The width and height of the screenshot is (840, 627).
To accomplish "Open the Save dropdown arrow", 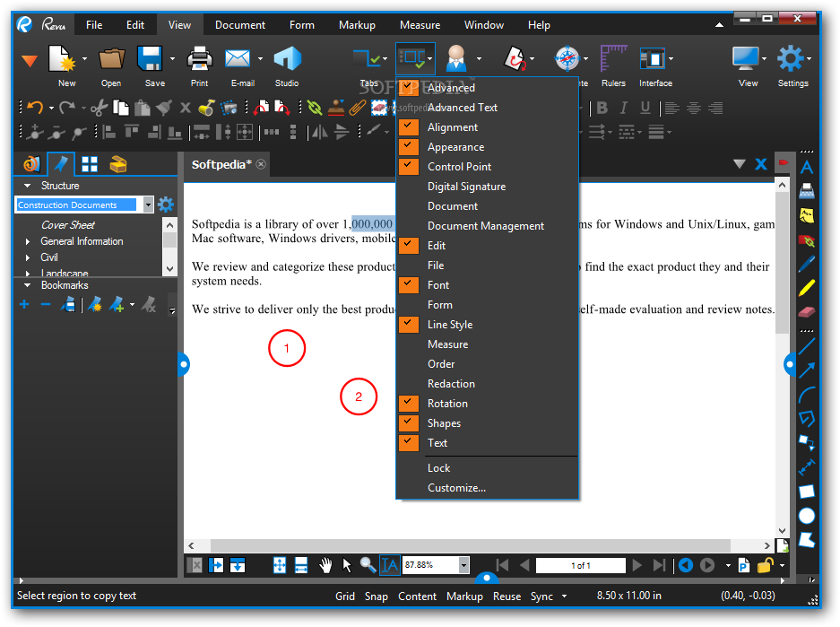I will coord(172,58).
